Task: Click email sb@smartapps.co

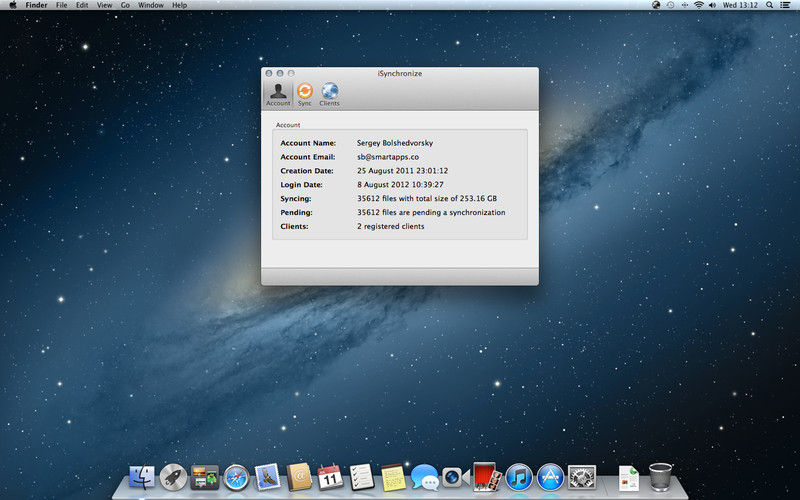Action: [x=388, y=157]
